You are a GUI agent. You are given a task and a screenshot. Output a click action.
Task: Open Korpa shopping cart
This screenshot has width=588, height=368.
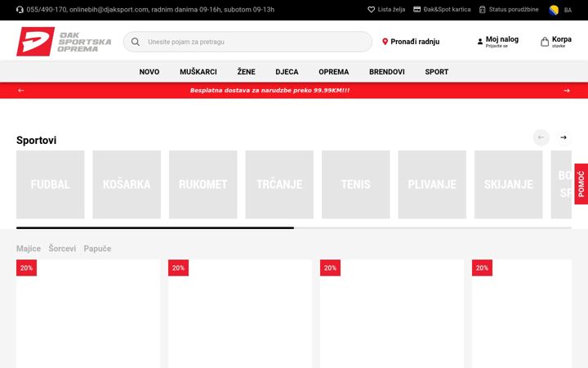pyautogui.click(x=556, y=42)
